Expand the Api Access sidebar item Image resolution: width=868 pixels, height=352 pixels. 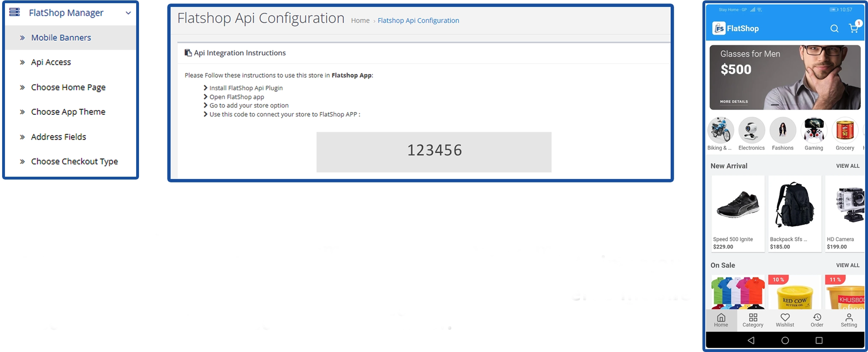pos(51,62)
